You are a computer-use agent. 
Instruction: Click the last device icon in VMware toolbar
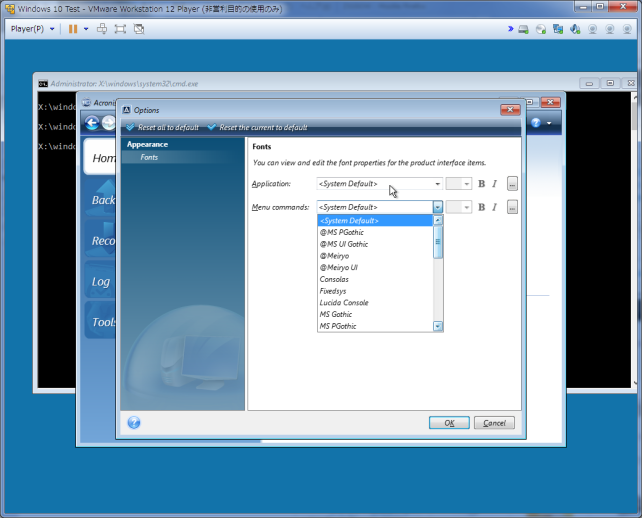[x=626, y=29]
